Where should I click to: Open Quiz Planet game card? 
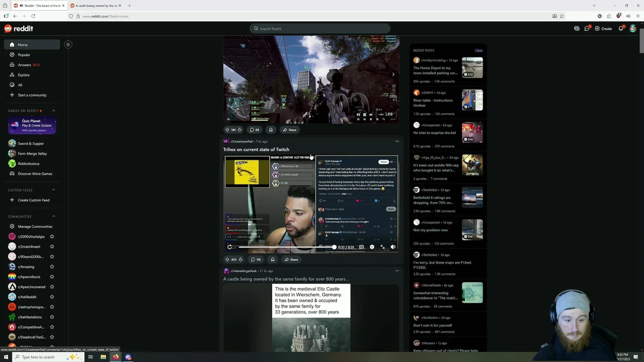point(32,126)
